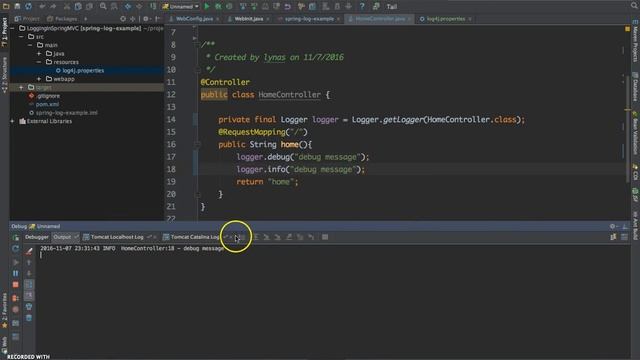Viewport: 640px width, 360px height.
Task: Click the Tail button in top toolbar
Action: point(392,7)
